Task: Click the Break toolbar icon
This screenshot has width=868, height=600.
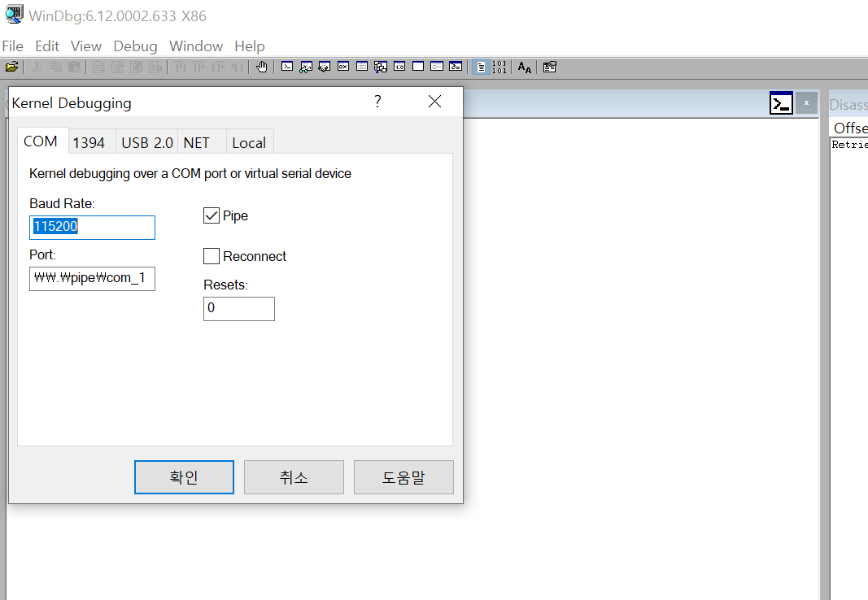Action: (x=155, y=67)
